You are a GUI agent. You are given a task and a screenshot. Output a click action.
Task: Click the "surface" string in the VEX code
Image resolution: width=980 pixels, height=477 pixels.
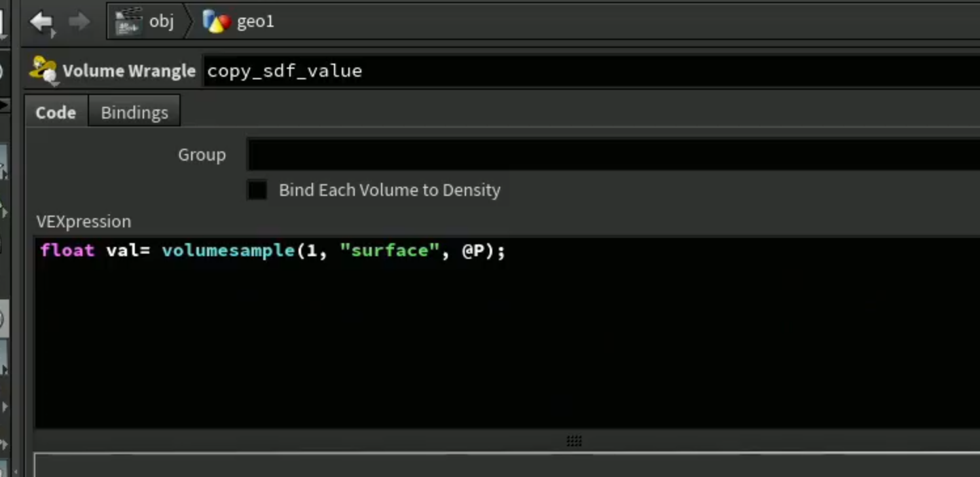(x=390, y=251)
